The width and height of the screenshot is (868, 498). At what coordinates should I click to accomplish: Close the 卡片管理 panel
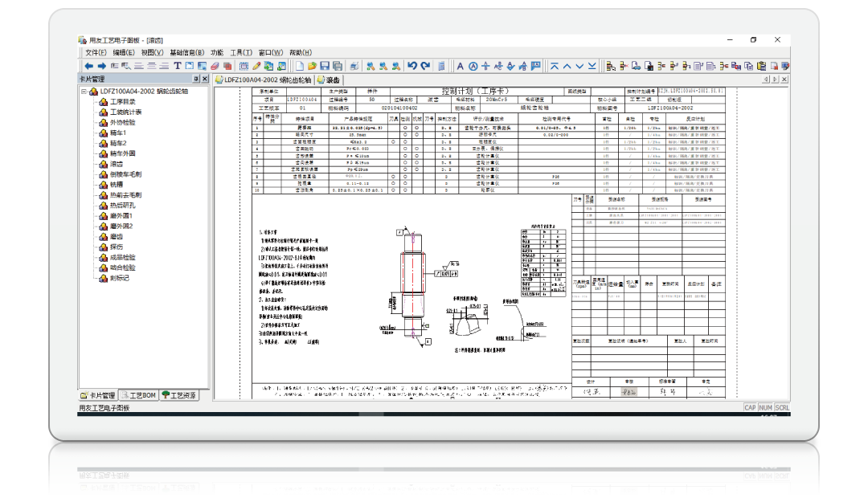[x=205, y=80]
